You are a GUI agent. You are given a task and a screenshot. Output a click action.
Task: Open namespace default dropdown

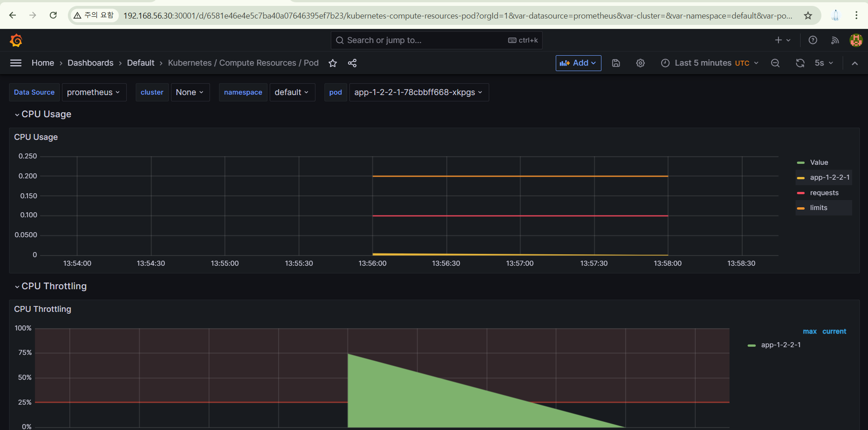point(292,92)
